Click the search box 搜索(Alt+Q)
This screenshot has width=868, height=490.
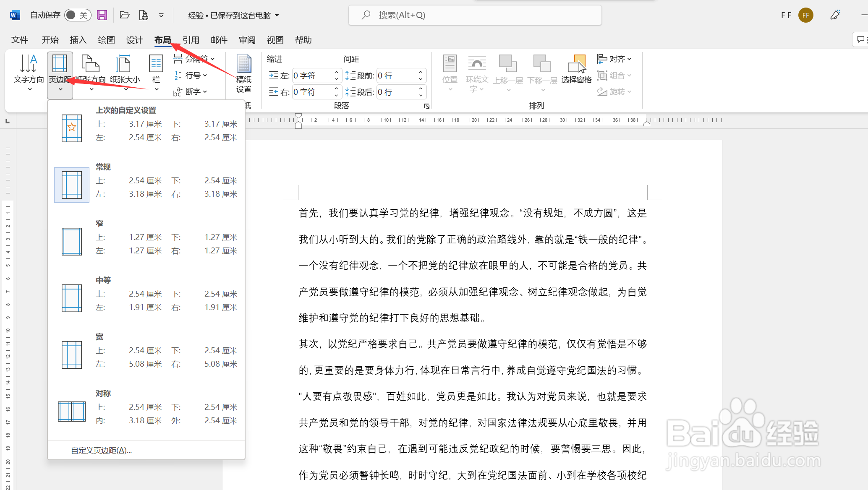click(x=475, y=15)
